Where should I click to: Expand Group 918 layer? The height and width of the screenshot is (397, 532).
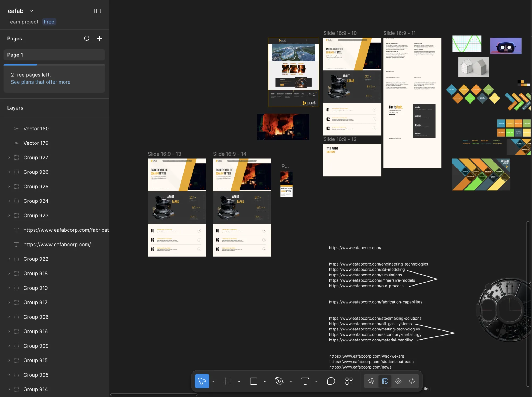point(9,273)
